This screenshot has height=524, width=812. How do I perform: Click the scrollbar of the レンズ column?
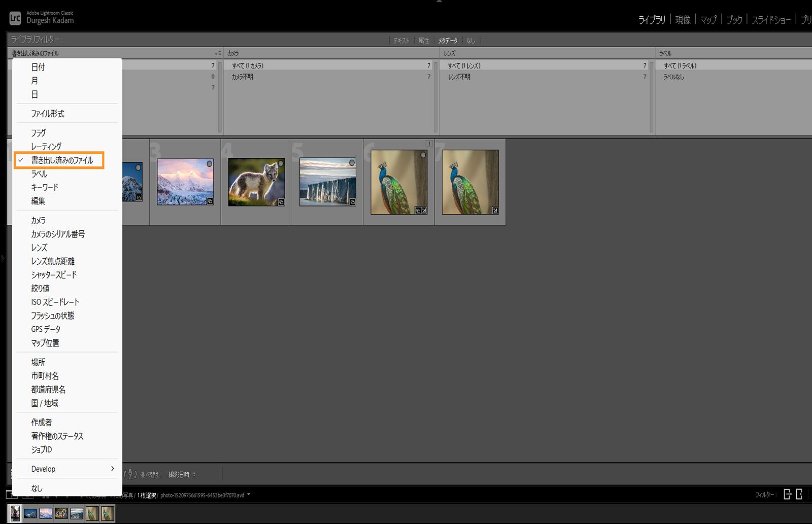click(x=651, y=96)
